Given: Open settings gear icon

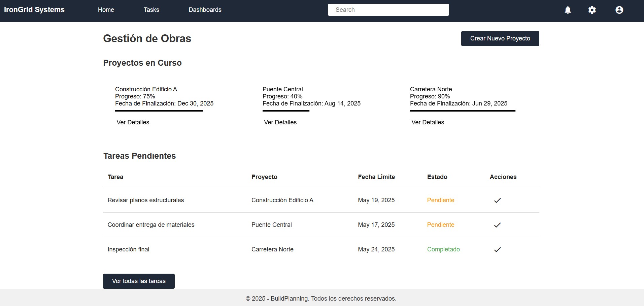Looking at the screenshot, I should (592, 10).
